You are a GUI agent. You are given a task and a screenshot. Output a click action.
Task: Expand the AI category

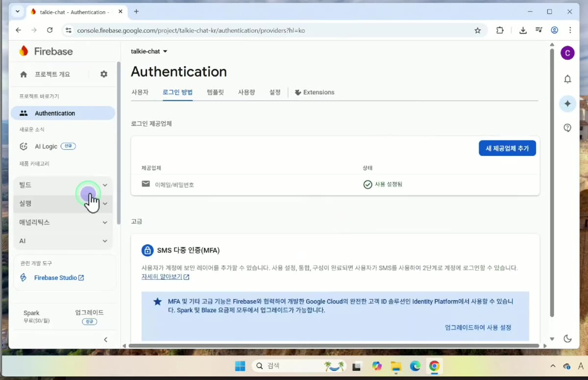tap(63, 241)
